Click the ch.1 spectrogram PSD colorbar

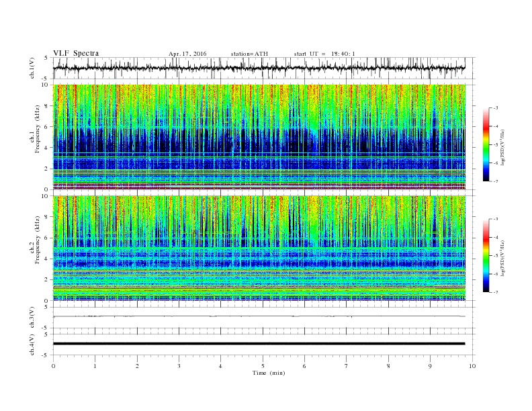point(486,144)
